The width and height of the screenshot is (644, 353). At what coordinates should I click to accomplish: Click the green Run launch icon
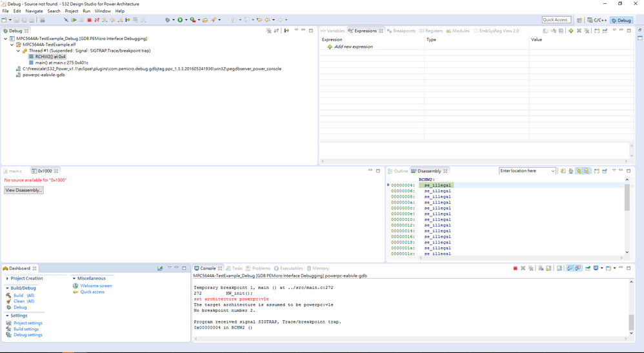pos(180,20)
